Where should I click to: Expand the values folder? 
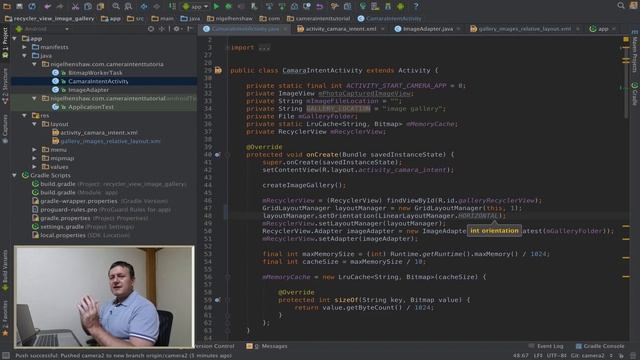click(x=35, y=167)
